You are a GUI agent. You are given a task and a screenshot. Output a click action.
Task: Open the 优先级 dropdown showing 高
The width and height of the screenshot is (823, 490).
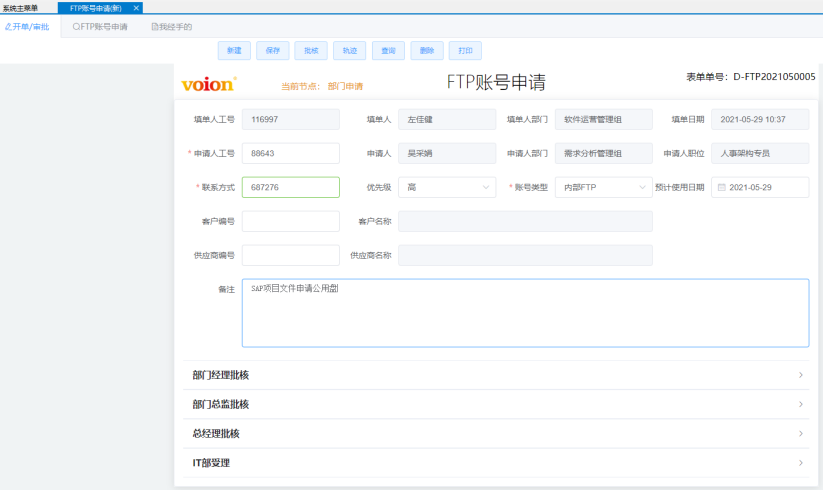tap(447, 187)
